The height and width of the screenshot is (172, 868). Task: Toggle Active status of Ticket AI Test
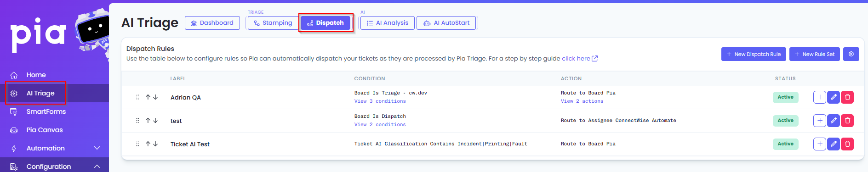785,144
